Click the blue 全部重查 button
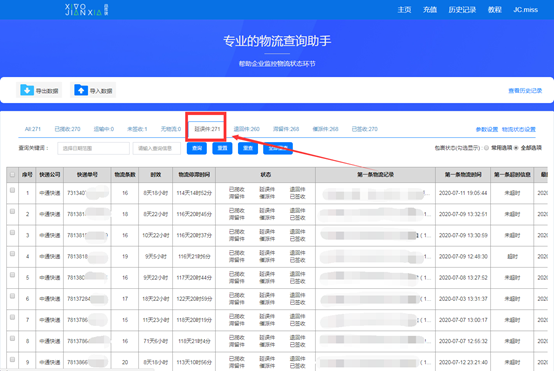 click(278, 148)
